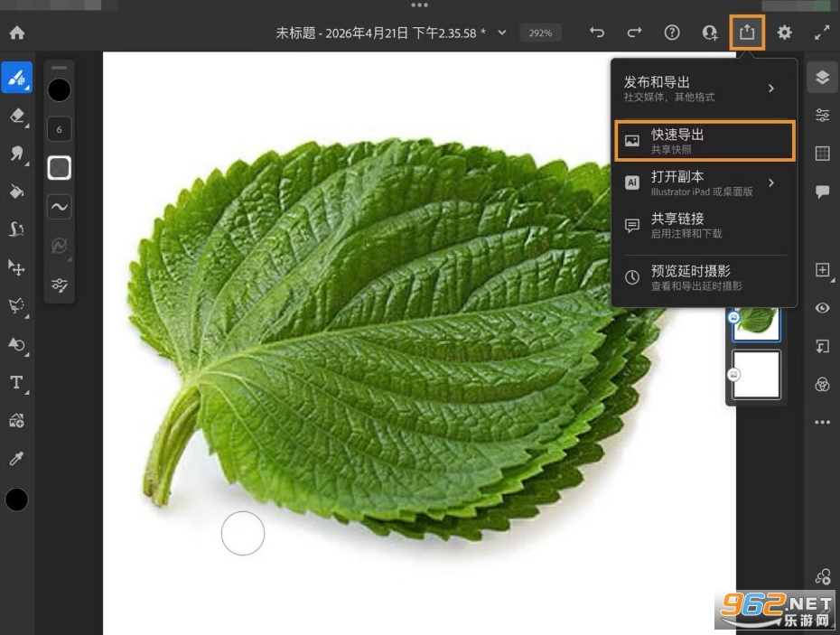Toggle layer visibility eye
Screen dimensions: 840x635
[x=822, y=308]
